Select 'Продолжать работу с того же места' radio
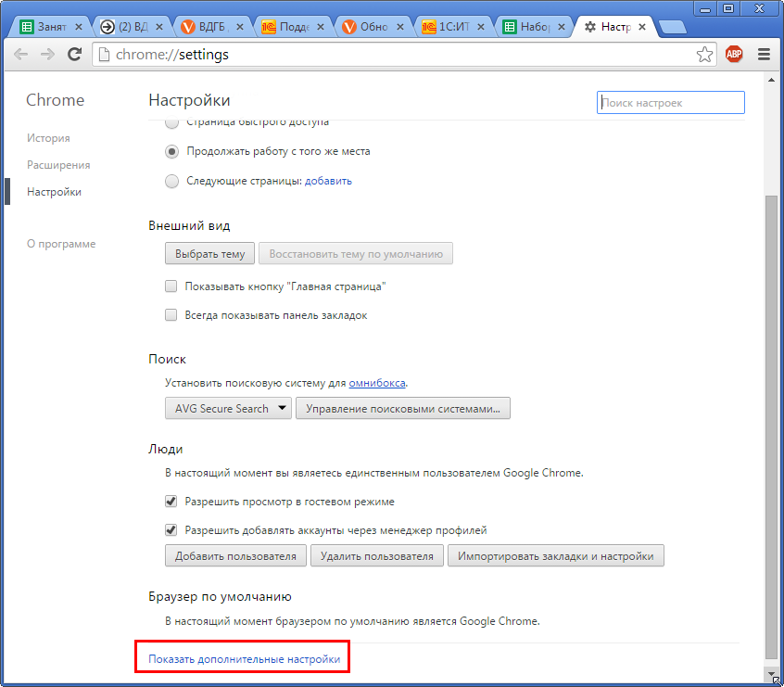This screenshot has width=784, height=687. pos(171,152)
